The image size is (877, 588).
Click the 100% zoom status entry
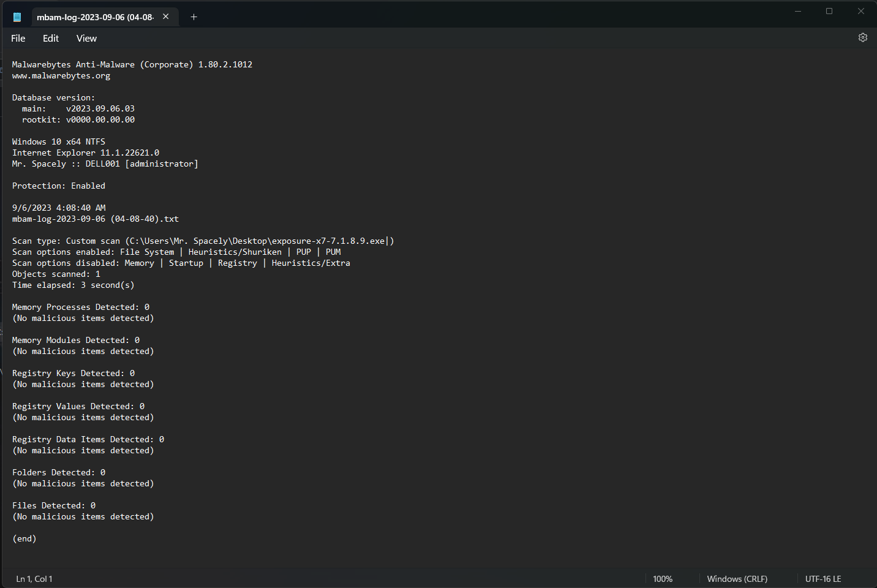(x=663, y=579)
